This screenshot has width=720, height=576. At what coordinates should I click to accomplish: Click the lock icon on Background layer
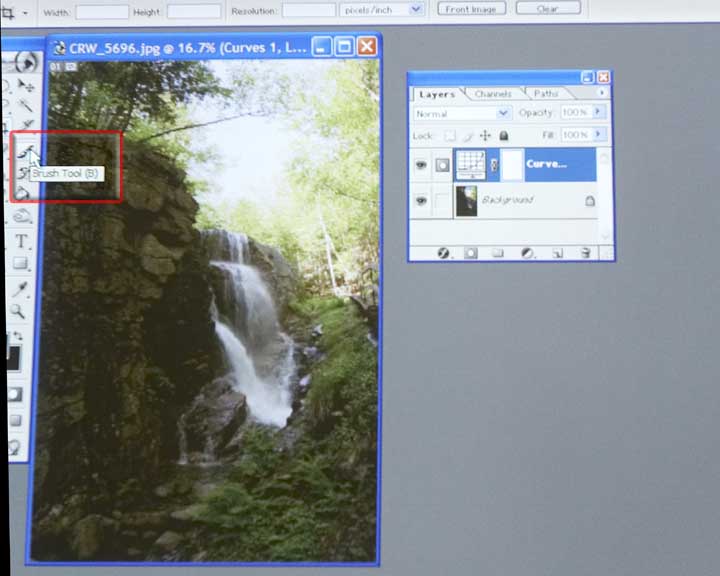(590, 201)
